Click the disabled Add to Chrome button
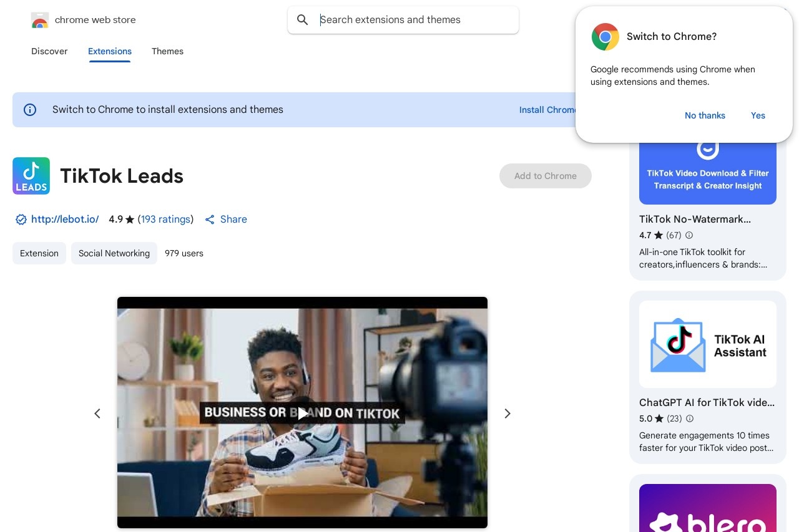The width and height of the screenshot is (799, 532). (546, 176)
